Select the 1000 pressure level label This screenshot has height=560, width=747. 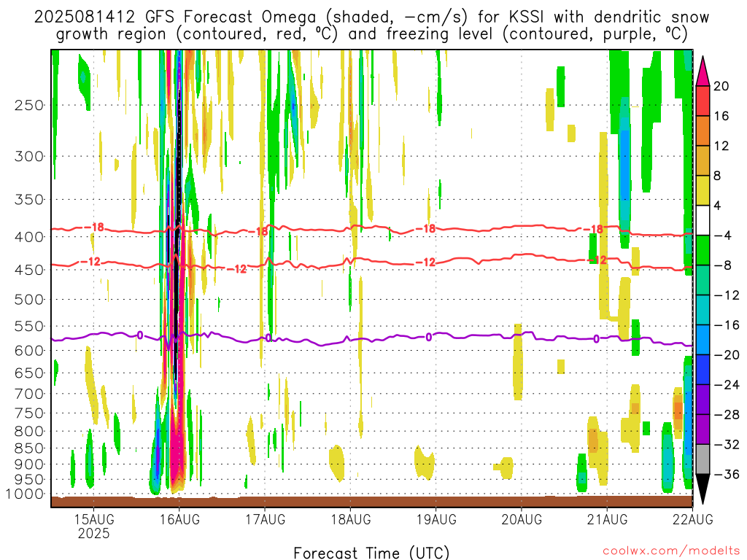tap(26, 494)
